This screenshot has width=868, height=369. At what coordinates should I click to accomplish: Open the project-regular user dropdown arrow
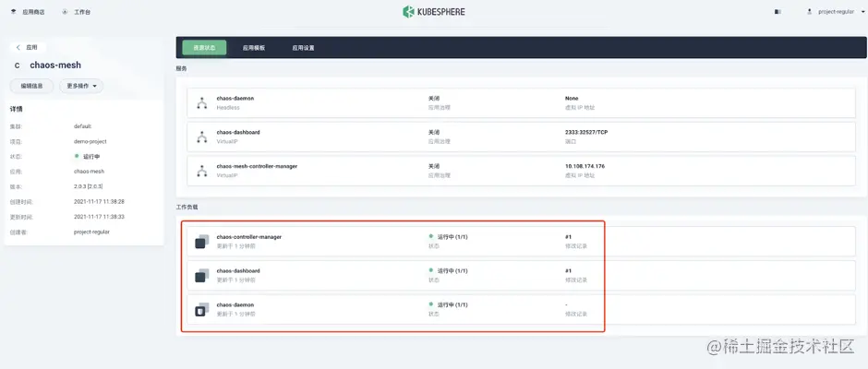pos(863,12)
